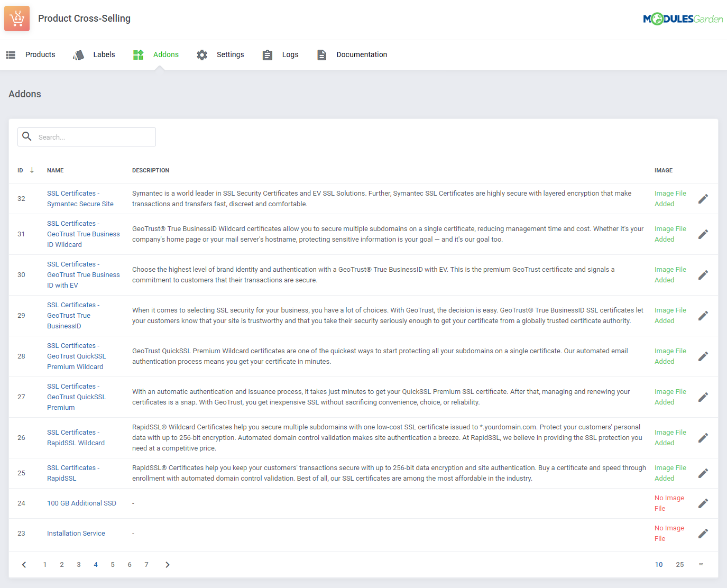Click the green Addons icon
This screenshot has height=588, width=727.
[x=139, y=54]
